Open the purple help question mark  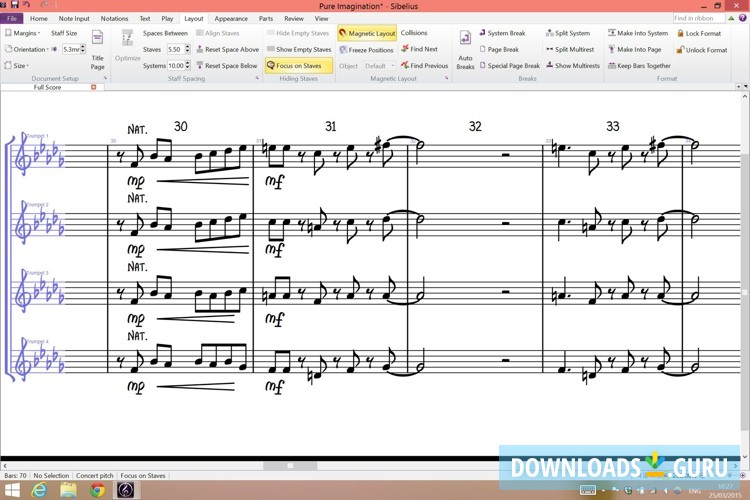point(742,18)
